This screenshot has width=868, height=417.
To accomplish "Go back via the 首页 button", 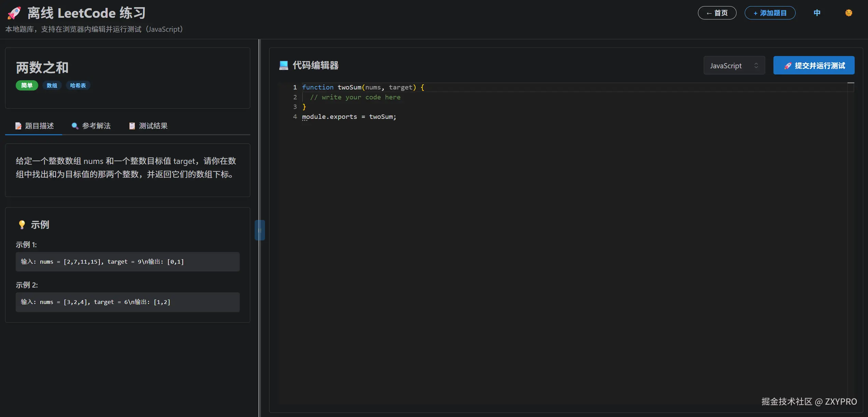I will click(x=717, y=13).
